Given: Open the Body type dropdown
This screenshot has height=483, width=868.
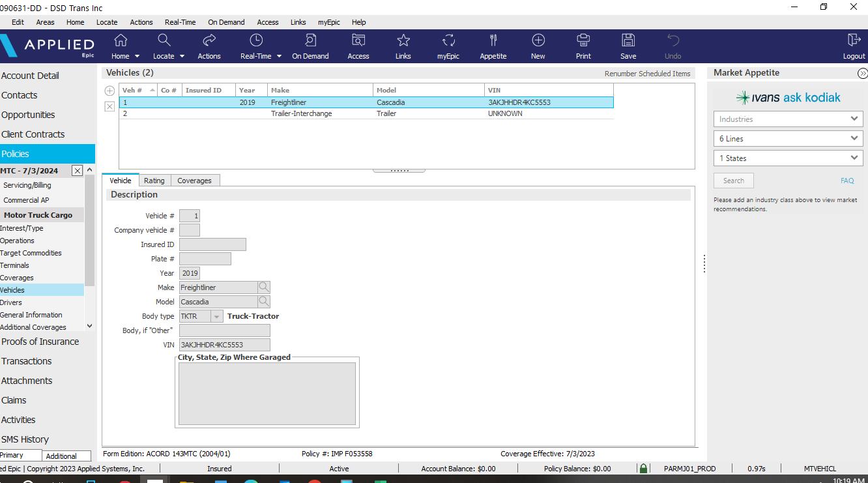Looking at the screenshot, I should 217,316.
